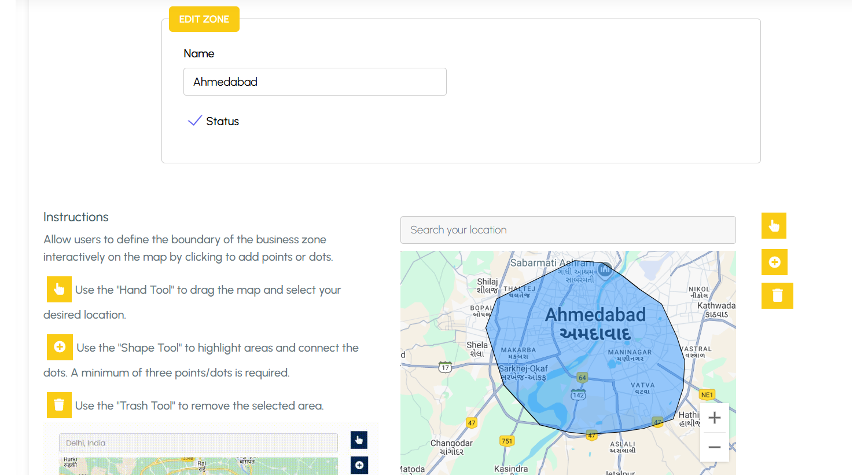Click NE1 expressway shield on the map
868x475 pixels.
coord(707,394)
